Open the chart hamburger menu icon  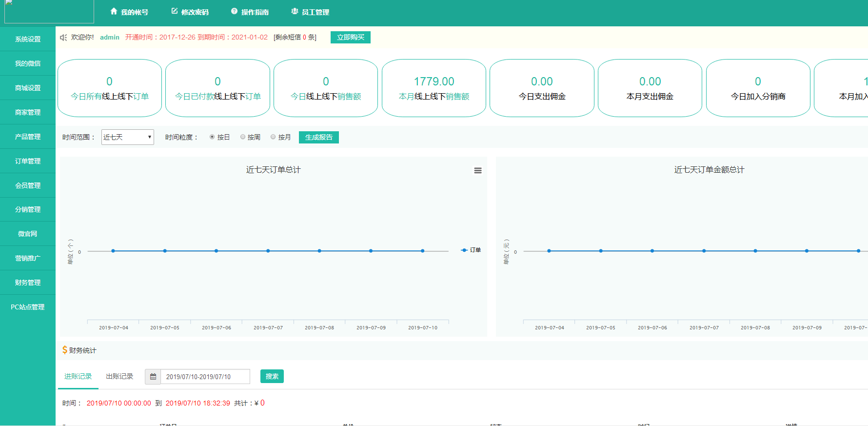pyautogui.click(x=478, y=171)
